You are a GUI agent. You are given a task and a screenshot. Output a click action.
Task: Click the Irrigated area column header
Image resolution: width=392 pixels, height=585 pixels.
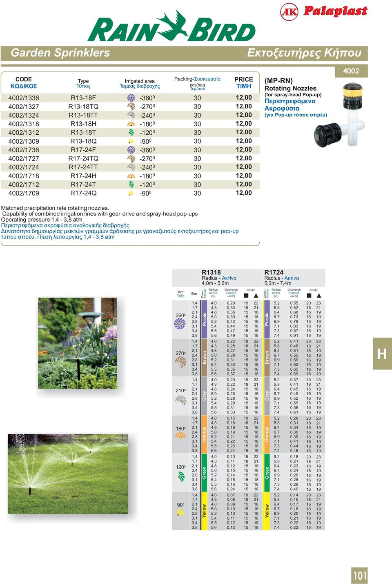click(x=140, y=84)
